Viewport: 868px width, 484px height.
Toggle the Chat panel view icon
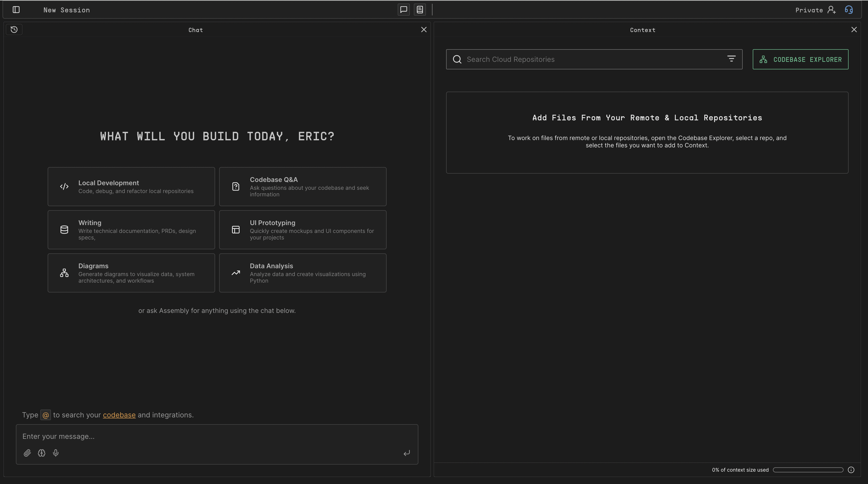[x=403, y=10]
